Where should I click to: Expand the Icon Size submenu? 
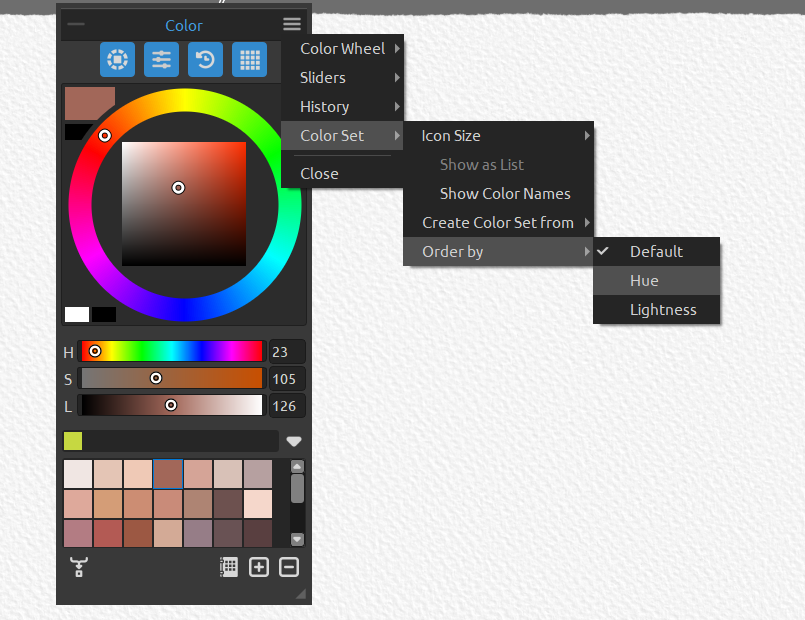pos(453,135)
